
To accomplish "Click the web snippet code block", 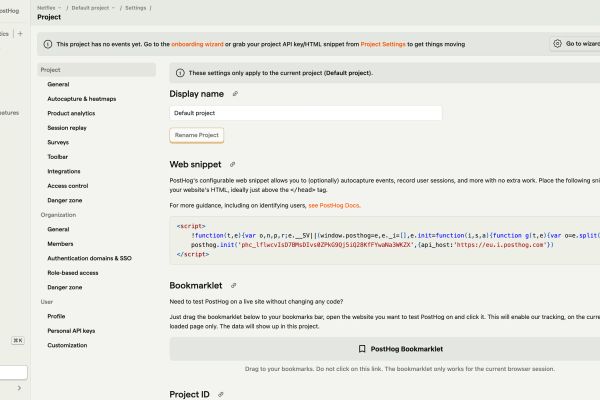I will coord(385,240).
